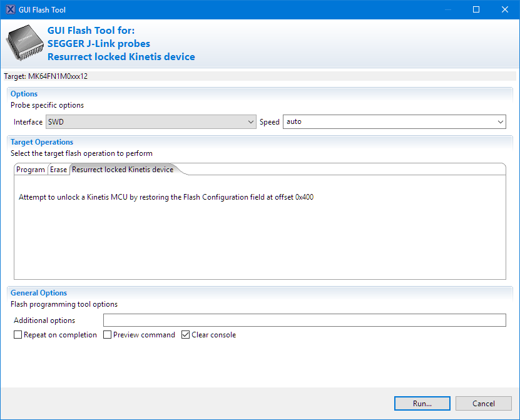This screenshot has width=520, height=420.
Task: Click the microchip image in the header
Action: [24, 43]
